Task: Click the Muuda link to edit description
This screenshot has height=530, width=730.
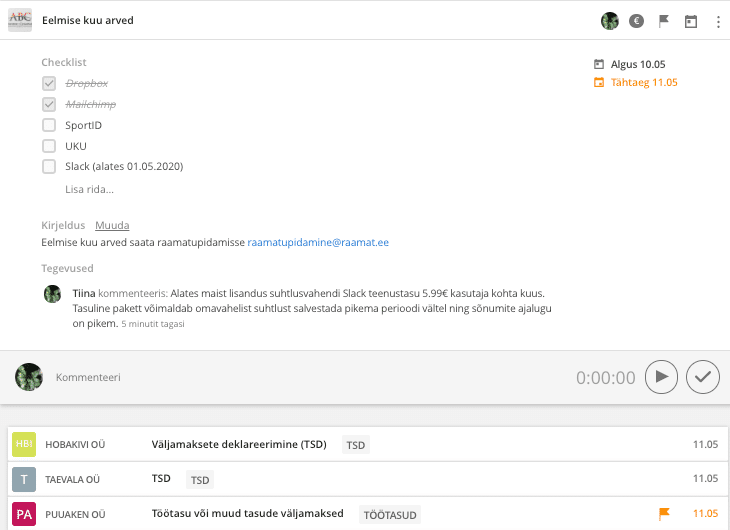Action: [112, 225]
